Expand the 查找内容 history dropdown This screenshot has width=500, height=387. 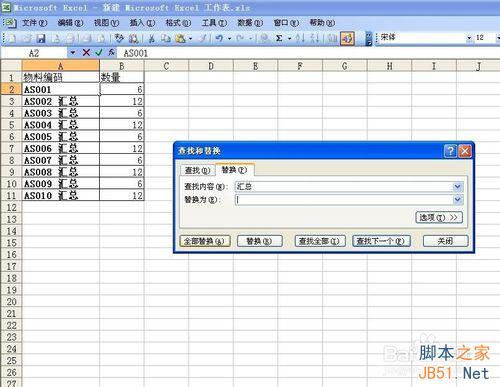point(457,187)
